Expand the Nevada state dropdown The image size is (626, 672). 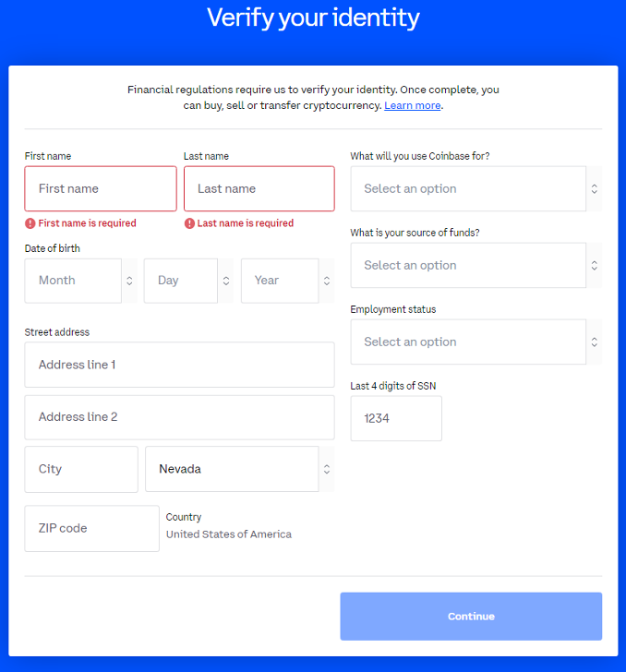[x=231, y=469]
